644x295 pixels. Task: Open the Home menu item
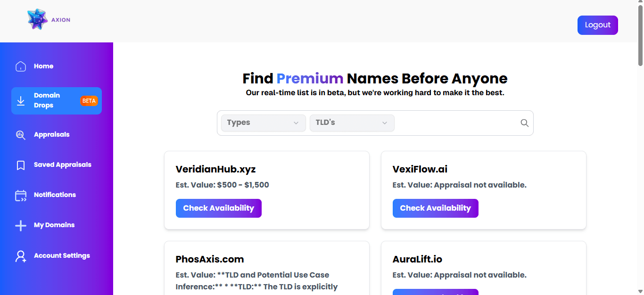tap(43, 66)
